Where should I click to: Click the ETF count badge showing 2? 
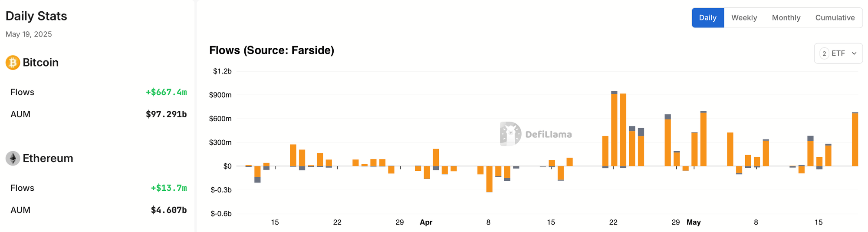824,53
